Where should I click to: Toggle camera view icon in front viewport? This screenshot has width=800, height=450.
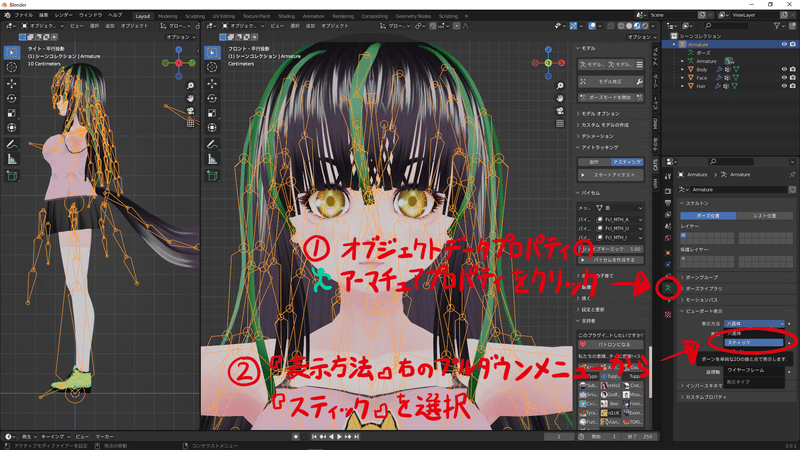click(560, 111)
